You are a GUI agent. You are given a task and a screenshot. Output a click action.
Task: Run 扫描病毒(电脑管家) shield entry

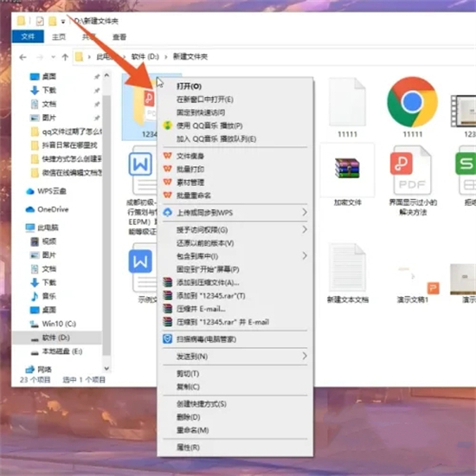235,339
